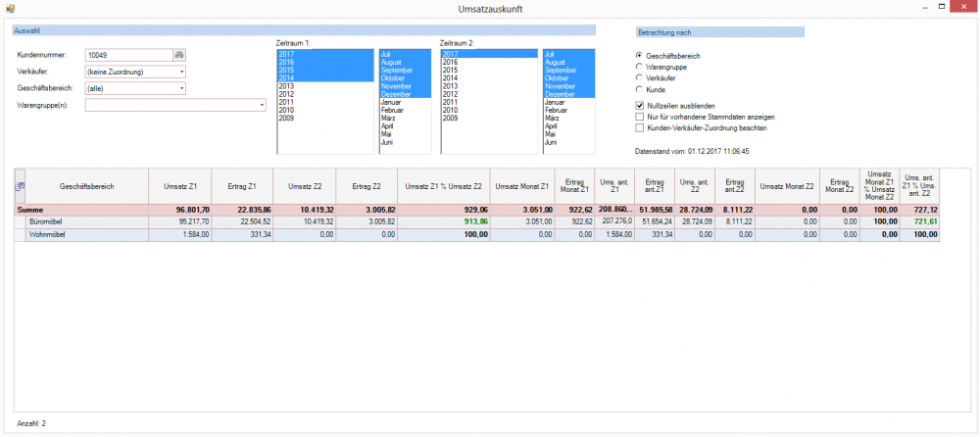Expand the Geschäftsbereich combo box

pyautogui.click(x=181, y=88)
